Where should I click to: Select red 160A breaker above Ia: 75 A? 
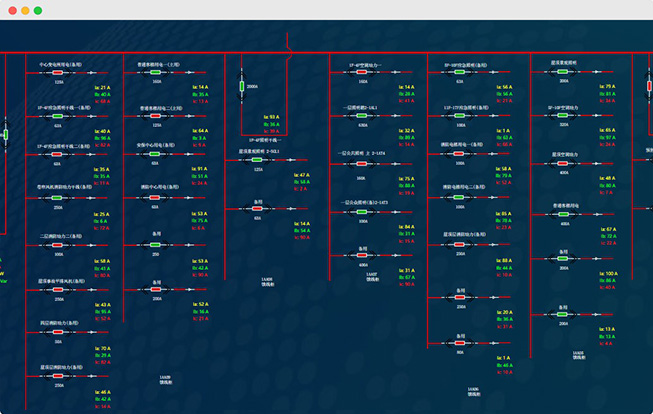tap(361, 162)
